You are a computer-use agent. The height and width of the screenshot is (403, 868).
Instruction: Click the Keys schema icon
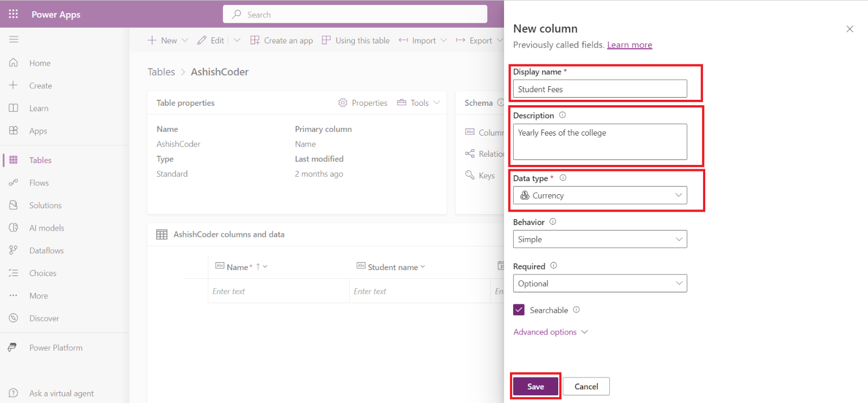[x=470, y=175]
